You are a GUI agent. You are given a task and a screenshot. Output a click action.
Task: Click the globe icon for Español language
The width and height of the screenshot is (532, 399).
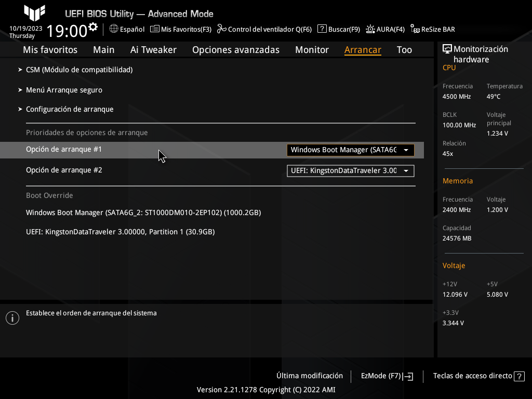tap(114, 29)
